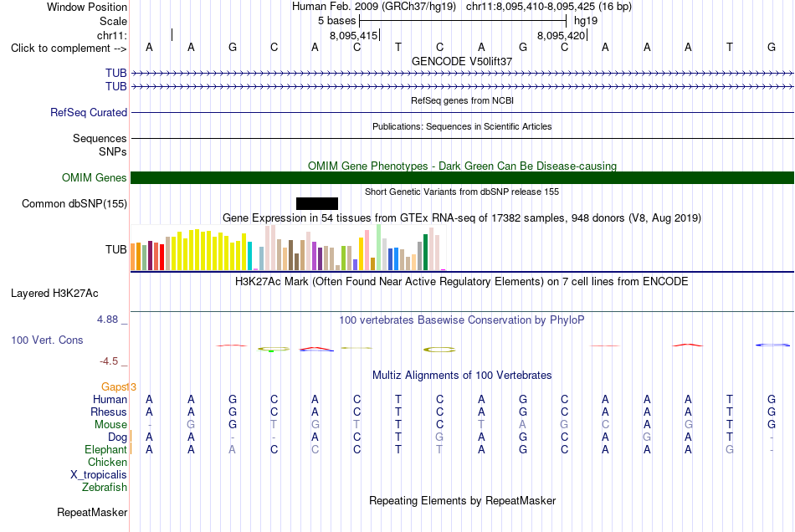
Task: Click the RepeatMasker track label
Action: (x=92, y=513)
